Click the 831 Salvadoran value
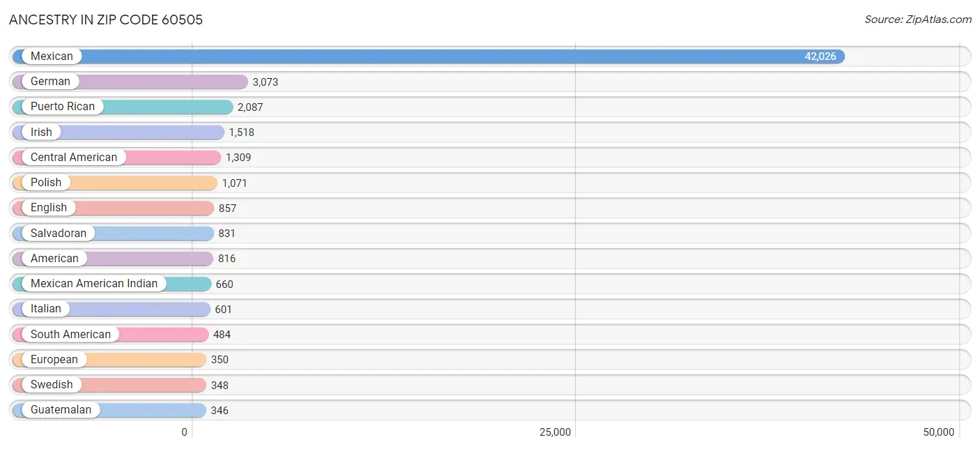 pyautogui.click(x=227, y=234)
